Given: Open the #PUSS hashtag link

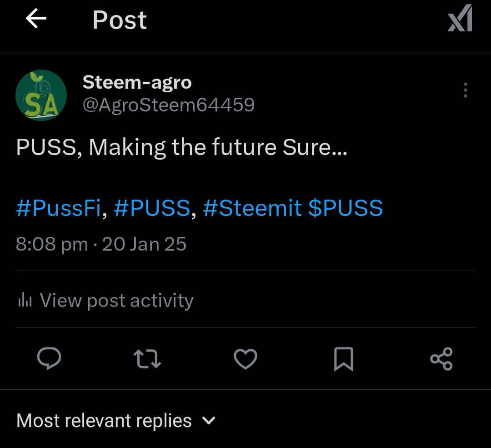Looking at the screenshot, I should click(x=151, y=208).
